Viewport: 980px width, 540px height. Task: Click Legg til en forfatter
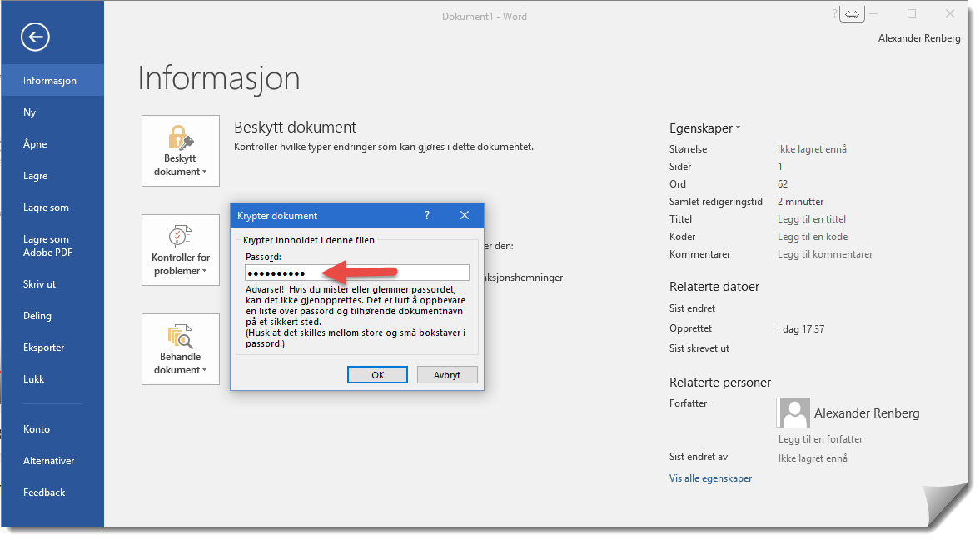pos(820,438)
